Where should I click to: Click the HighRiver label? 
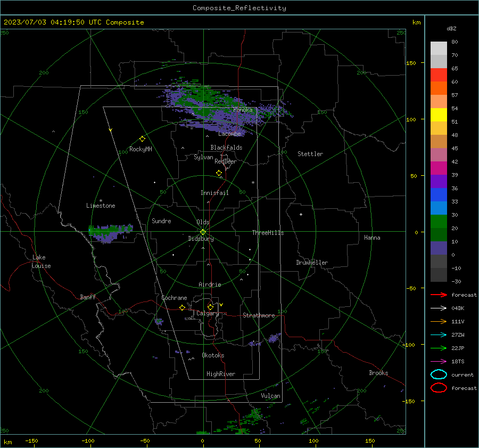221,374
